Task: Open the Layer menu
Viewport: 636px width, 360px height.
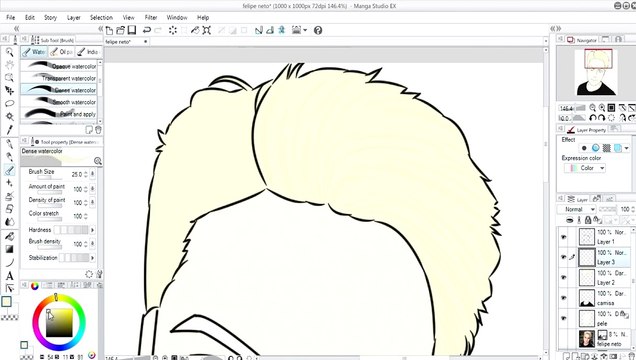Action: [73, 17]
